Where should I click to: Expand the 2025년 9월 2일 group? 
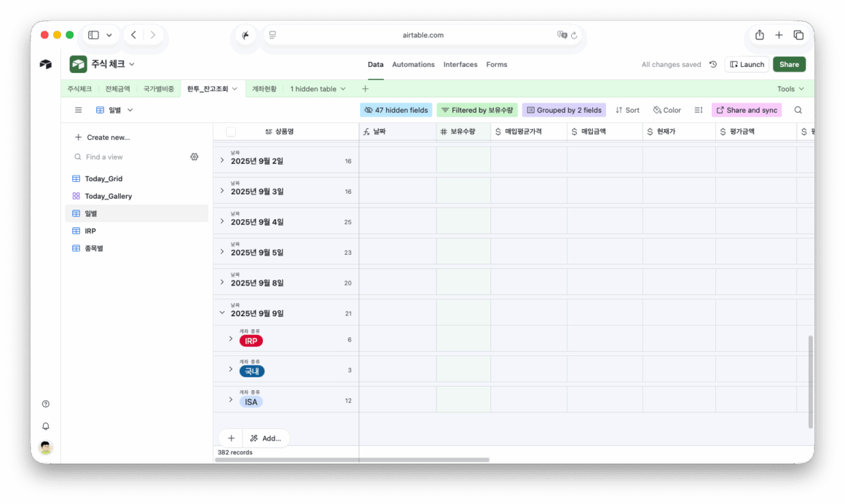(x=222, y=160)
